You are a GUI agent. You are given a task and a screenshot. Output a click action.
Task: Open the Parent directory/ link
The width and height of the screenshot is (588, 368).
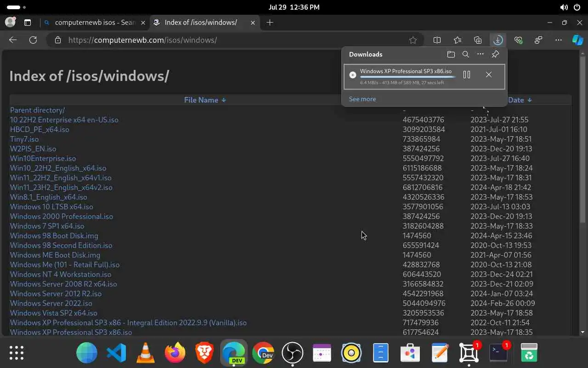click(37, 110)
